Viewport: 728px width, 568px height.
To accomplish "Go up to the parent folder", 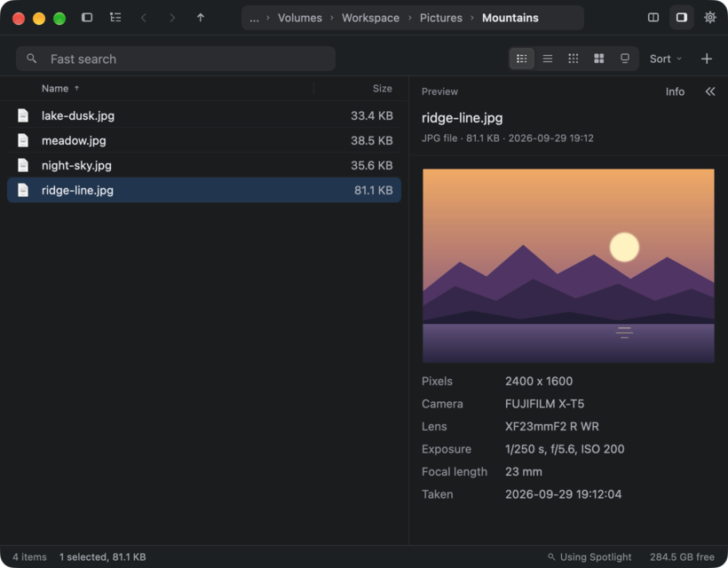I will pyautogui.click(x=200, y=18).
